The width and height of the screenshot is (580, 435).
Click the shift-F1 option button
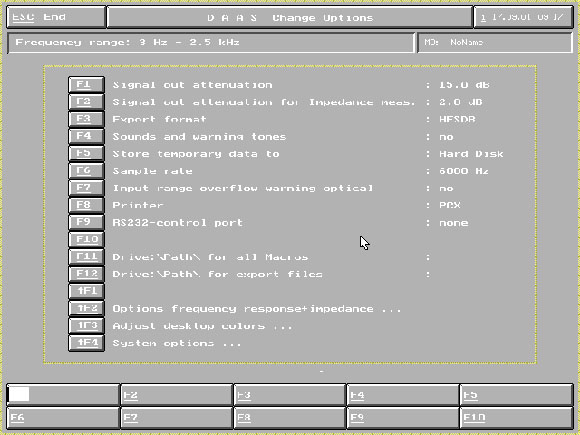tap(86, 291)
